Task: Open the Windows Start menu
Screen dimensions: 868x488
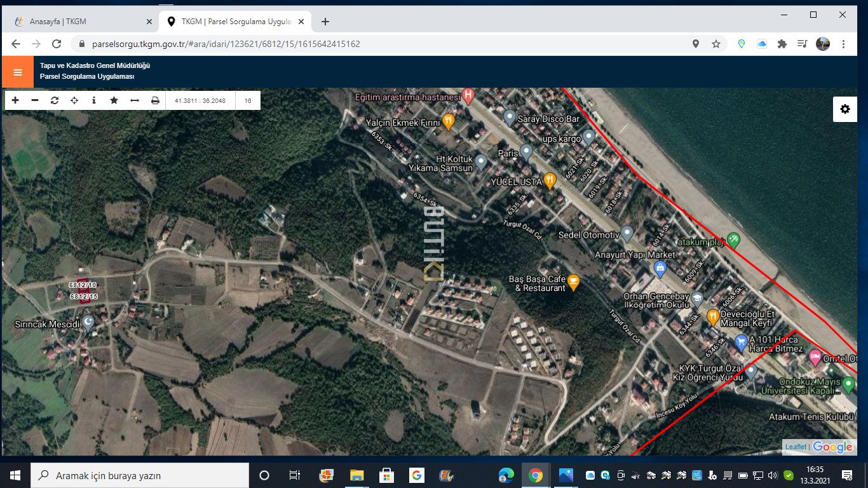Action: (15, 475)
